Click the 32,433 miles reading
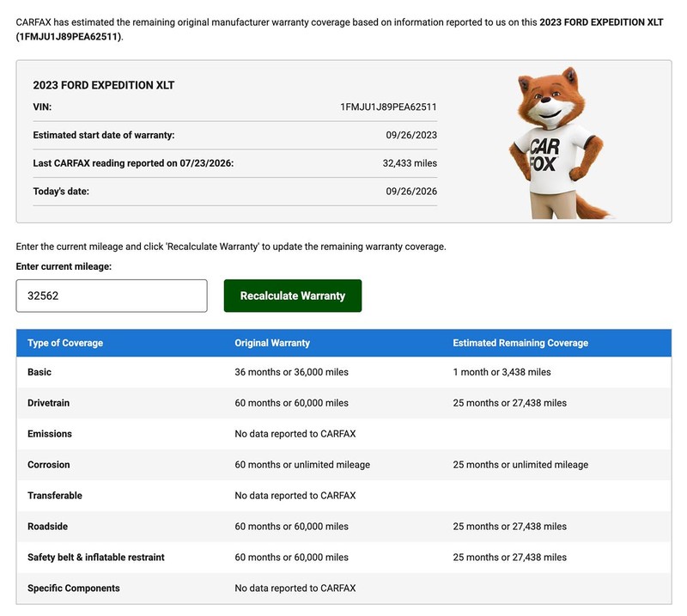Viewport: 687px width, 616px height. pos(410,163)
